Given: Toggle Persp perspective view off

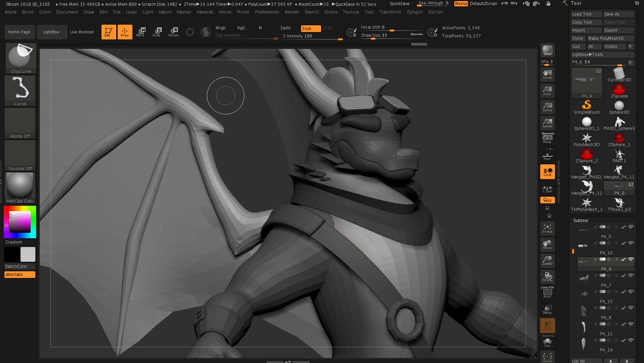Looking at the screenshot, I should 547,139.
